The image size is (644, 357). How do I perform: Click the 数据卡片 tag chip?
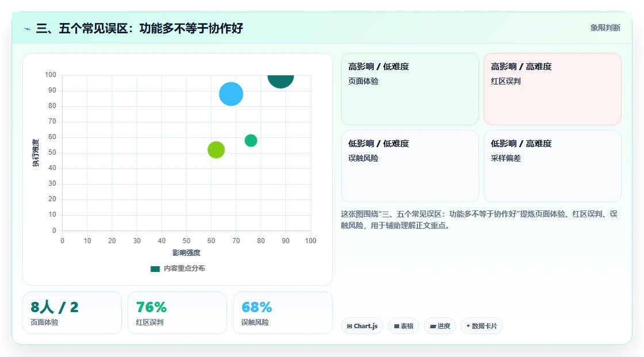482,326
